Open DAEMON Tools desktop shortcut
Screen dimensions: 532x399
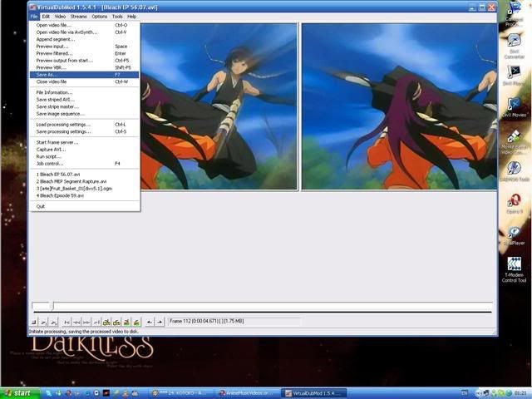tap(514, 171)
